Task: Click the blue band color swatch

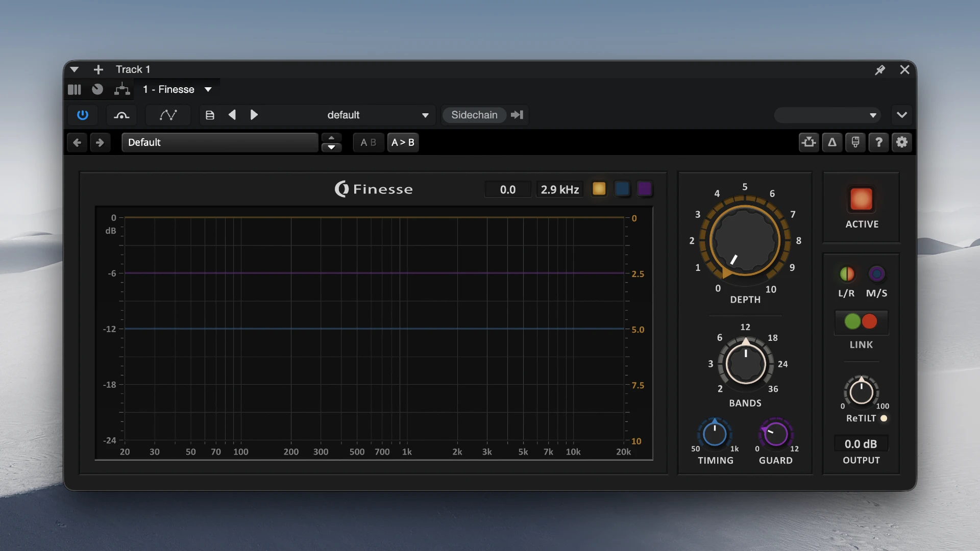Action: tap(622, 189)
